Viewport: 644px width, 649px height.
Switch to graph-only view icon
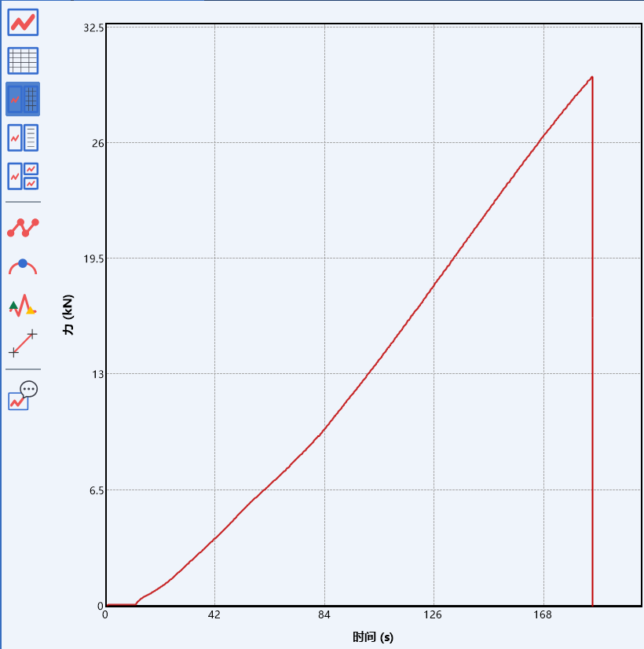click(x=23, y=22)
